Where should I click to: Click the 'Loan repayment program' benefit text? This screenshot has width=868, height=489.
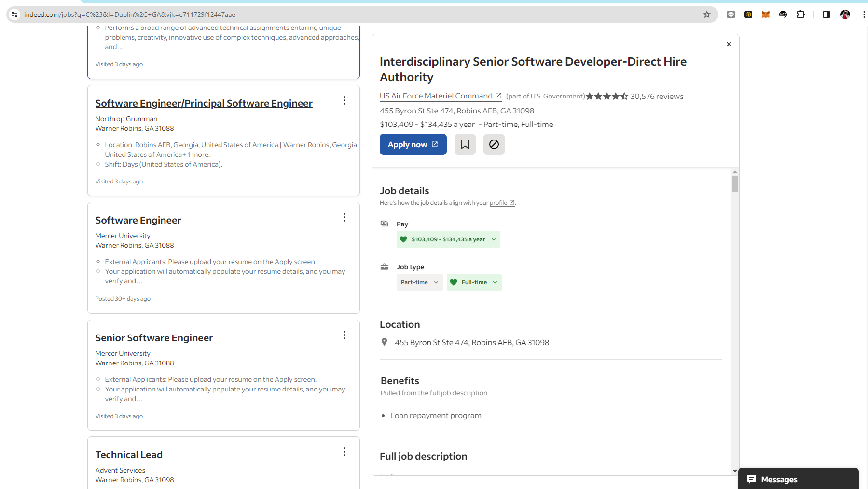pyautogui.click(x=436, y=416)
